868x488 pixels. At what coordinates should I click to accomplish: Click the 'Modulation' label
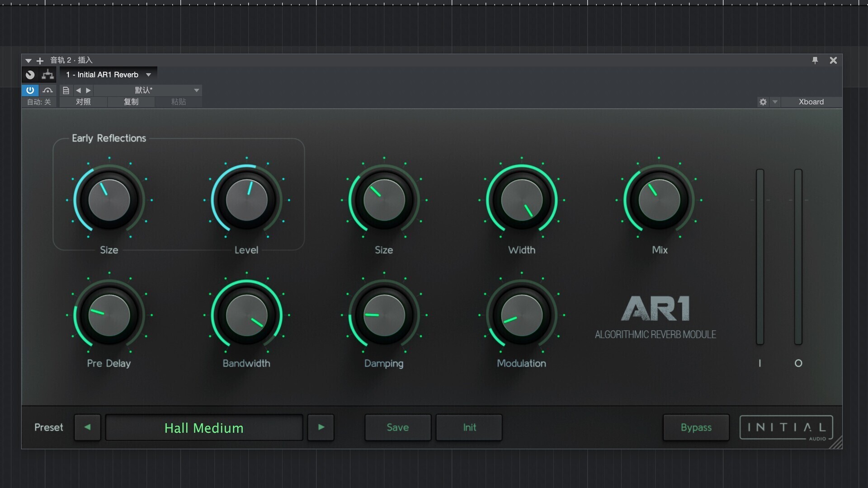pyautogui.click(x=522, y=363)
